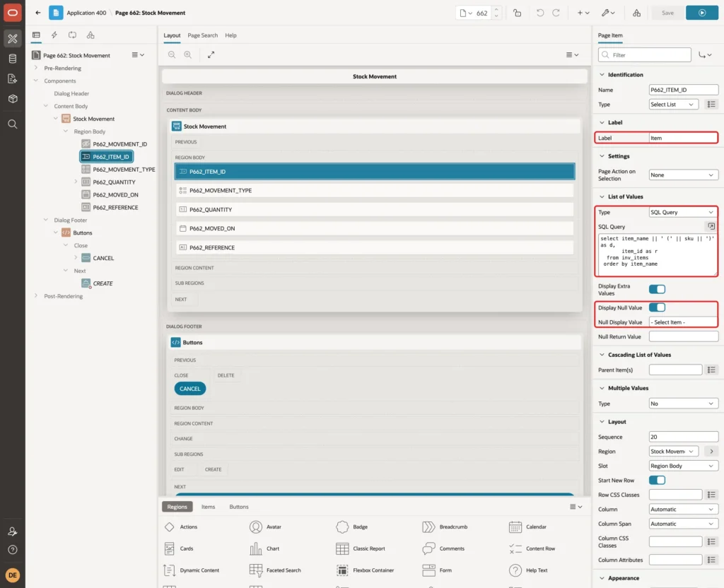The height and width of the screenshot is (588, 724).
Task: Expand the Post-Rendering tree node
Action: tap(36, 296)
